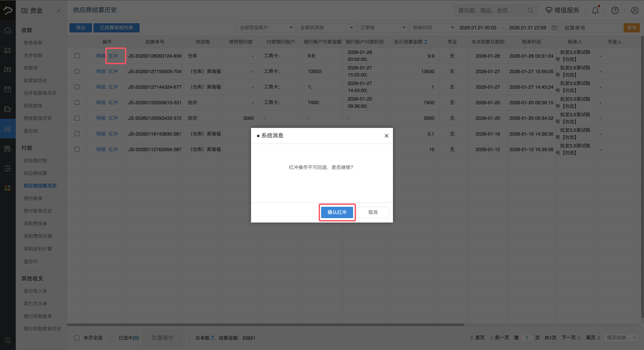Open the 全部供货商 dropdown

(326, 28)
